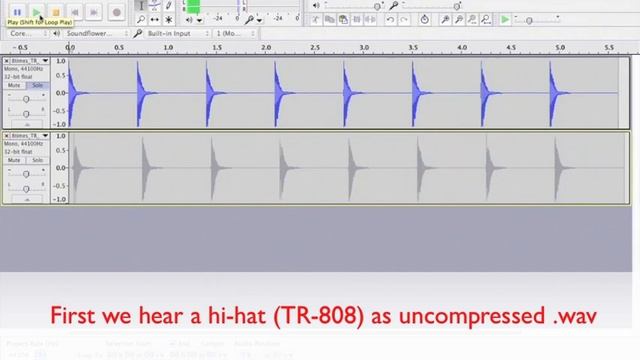Click the timeline ruler at 4.0 seconds

462,48
